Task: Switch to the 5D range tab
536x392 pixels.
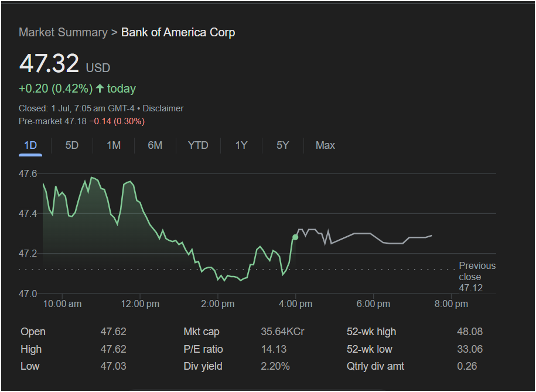Action: pyautogui.click(x=72, y=145)
